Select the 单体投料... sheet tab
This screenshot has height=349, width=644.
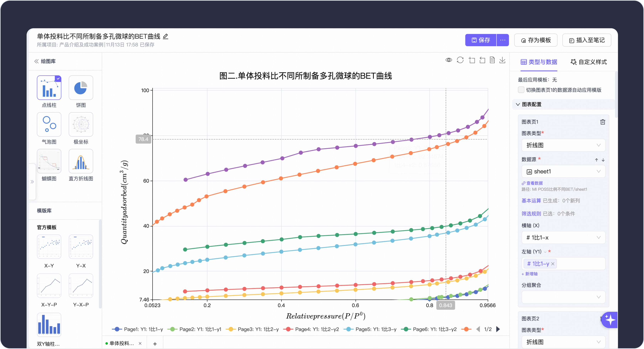click(x=122, y=343)
